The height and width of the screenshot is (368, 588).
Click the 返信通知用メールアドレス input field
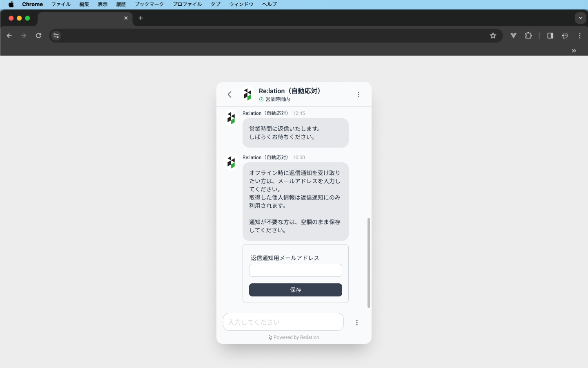coord(296,270)
